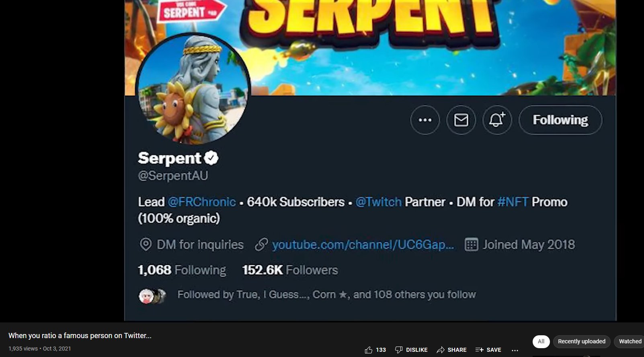Click Serpent's circular profile picture

tap(193, 89)
